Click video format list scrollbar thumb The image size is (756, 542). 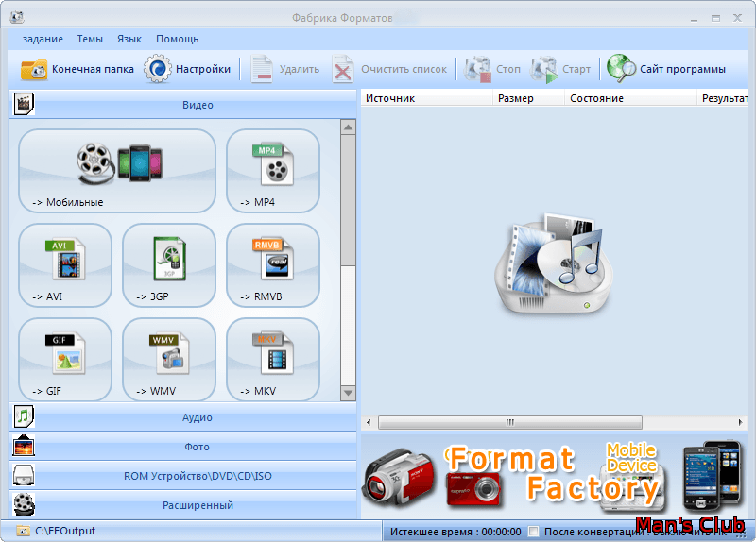coord(348,200)
